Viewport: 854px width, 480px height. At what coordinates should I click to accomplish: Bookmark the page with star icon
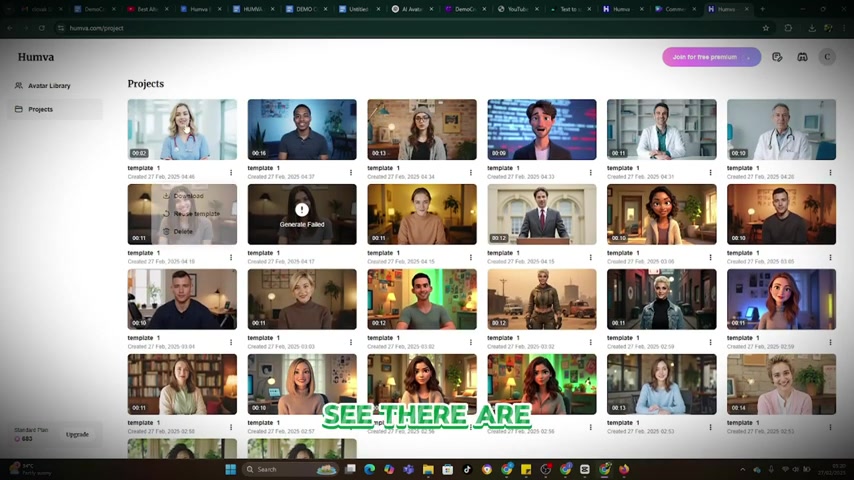point(766,28)
